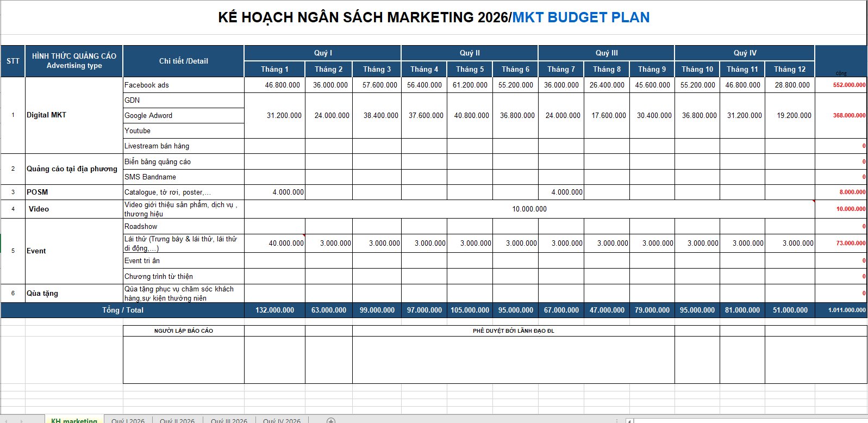This screenshot has height=423, width=868.
Task: Select the Tháng 3 column header
Action: coord(377,69)
